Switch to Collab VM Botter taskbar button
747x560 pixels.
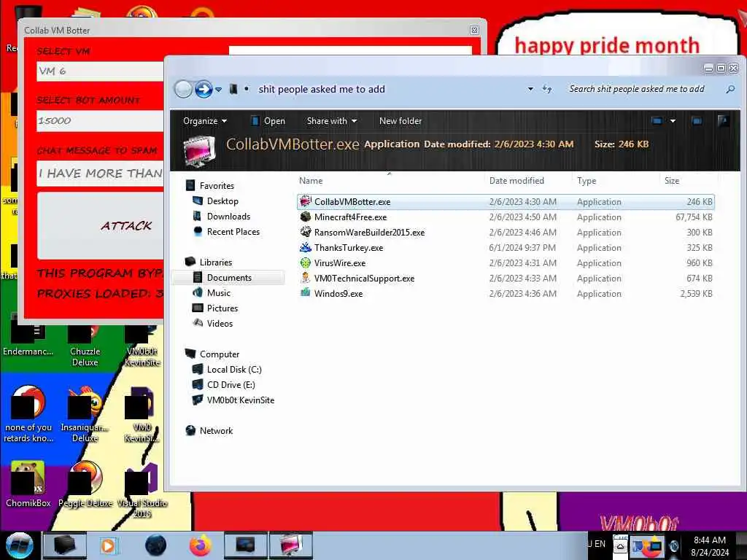[x=290, y=545]
